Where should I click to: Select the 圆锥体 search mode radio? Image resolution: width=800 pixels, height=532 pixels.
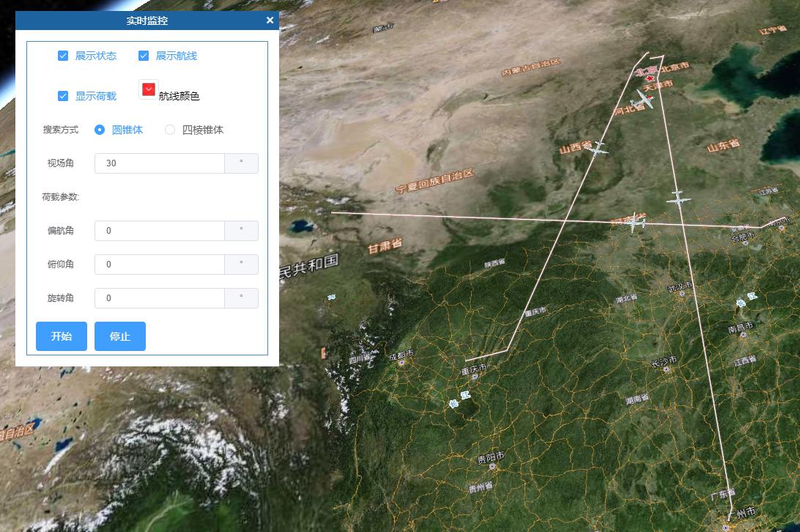click(x=100, y=130)
